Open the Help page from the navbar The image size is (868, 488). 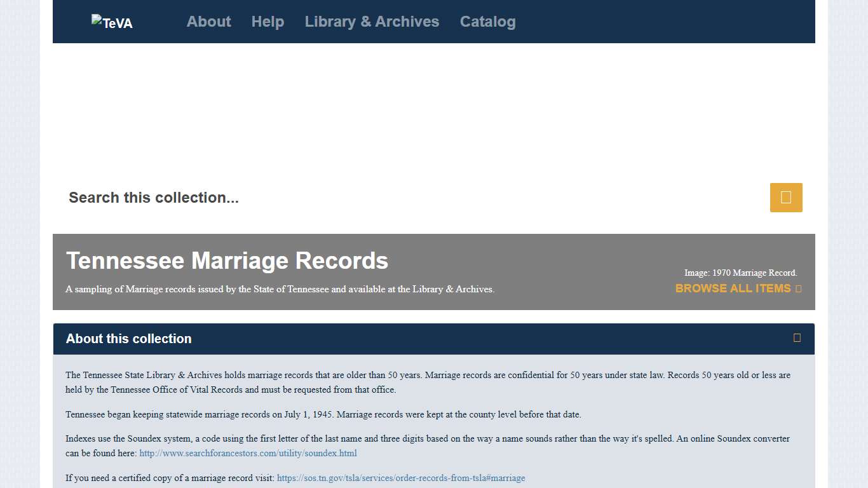tap(267, 21)
